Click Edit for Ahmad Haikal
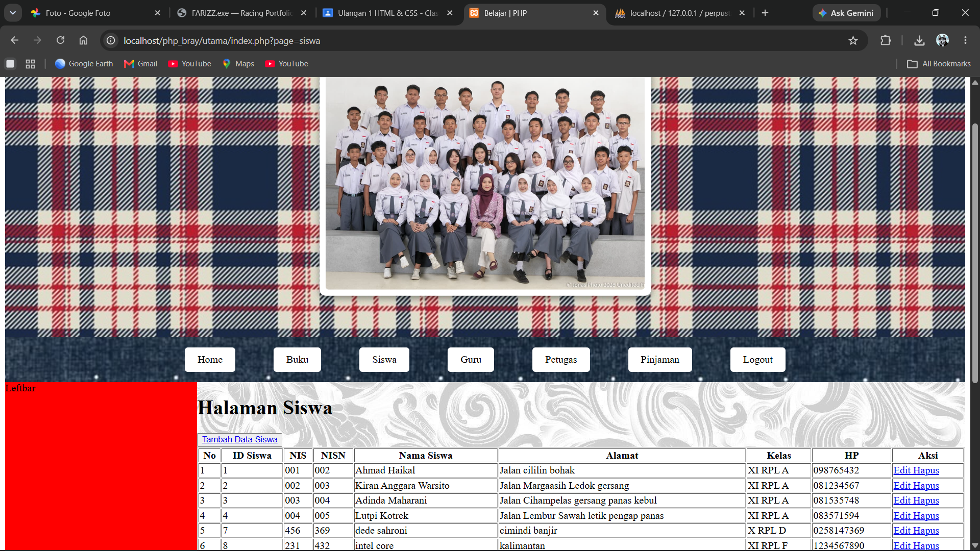Screen dimensions: 980x551 902,470
